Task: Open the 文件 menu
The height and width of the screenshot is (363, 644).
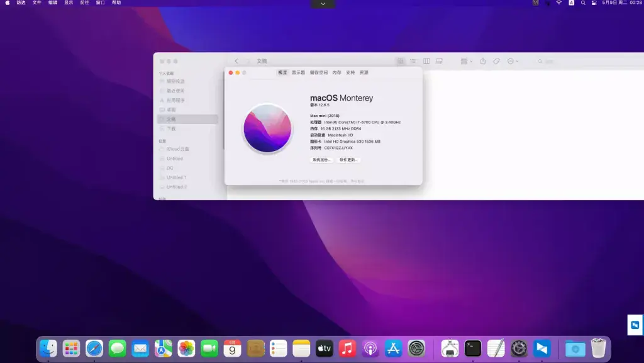Action: click(x=37, y=3)
